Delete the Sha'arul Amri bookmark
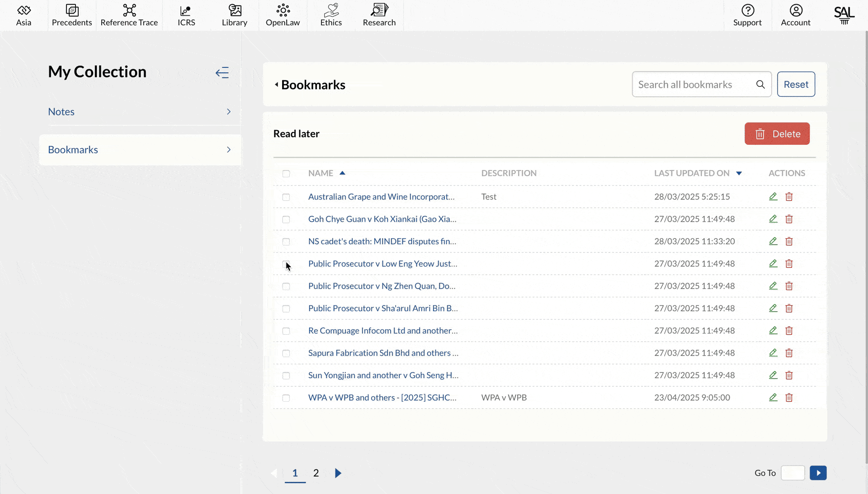Image resolution: width=868 pixels, height=494 pixels. pos(789,308)
